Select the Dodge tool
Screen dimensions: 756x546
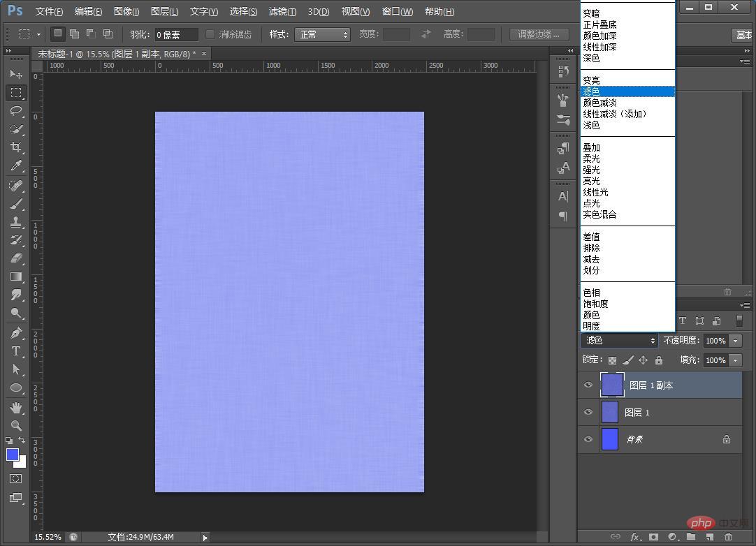pyautogui.click(x=16, y=313)
